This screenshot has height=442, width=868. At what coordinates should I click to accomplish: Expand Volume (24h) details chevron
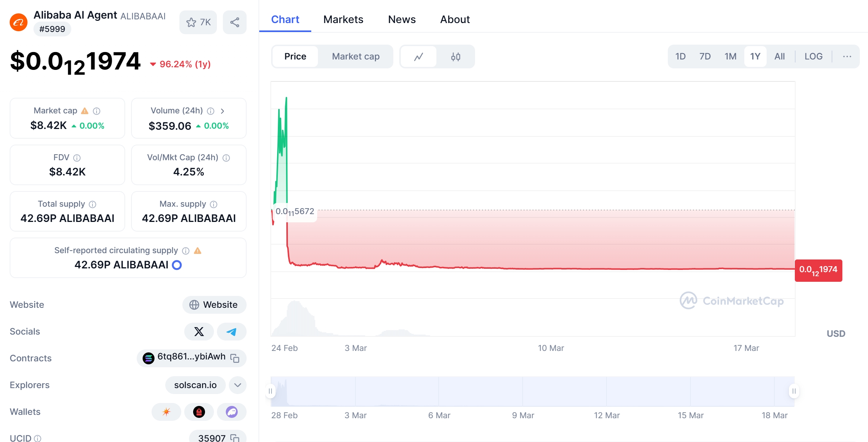click(222, 111)
